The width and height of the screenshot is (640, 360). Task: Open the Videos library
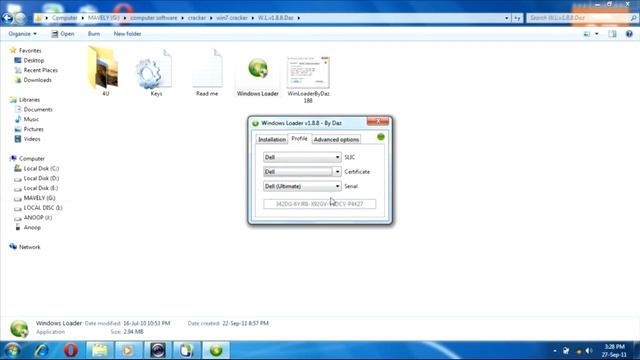(32, 139)
